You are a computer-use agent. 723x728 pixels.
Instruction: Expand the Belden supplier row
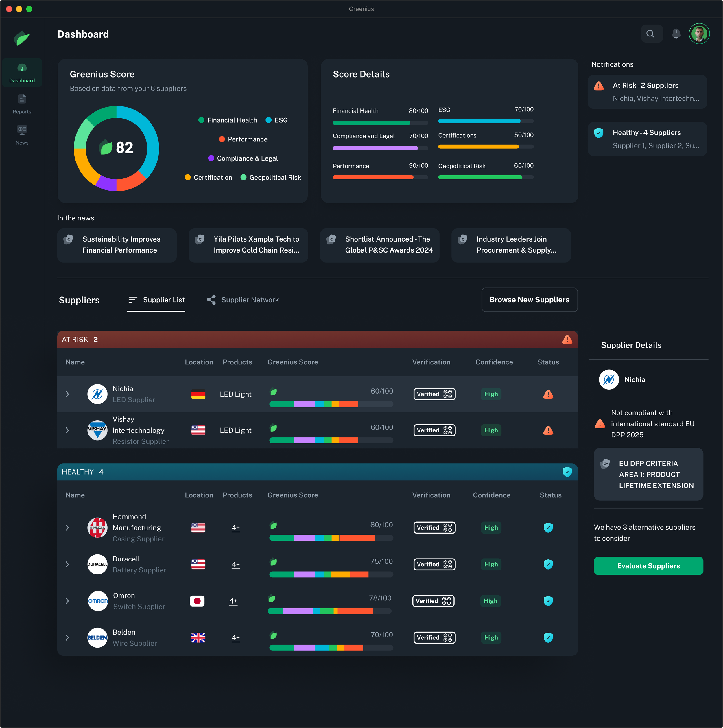(x=67, y=638)
